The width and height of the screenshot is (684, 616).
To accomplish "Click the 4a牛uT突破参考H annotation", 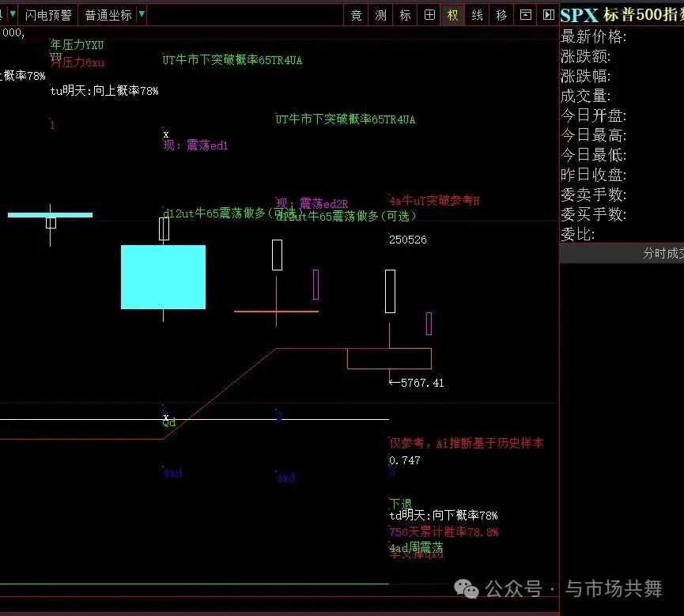I will point(434,201).
